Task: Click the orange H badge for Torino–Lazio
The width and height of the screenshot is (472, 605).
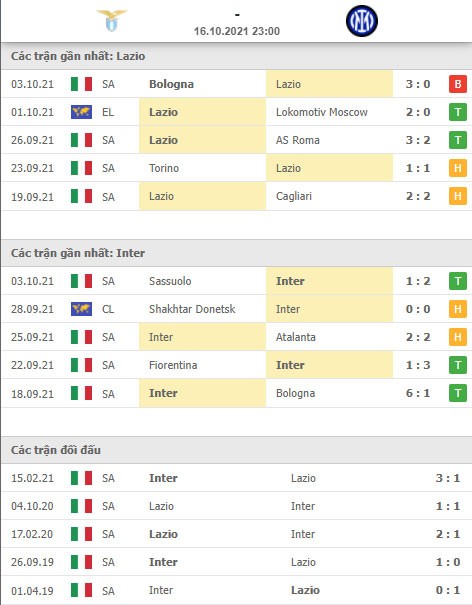Action: click(458, 168)
